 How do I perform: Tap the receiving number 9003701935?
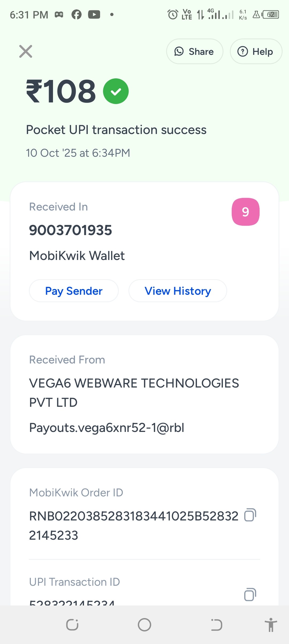(71, 230)
